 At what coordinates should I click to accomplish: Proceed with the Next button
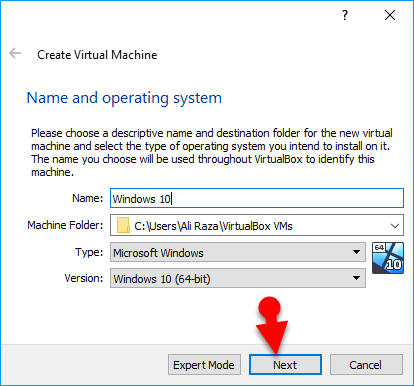[285, 365]
